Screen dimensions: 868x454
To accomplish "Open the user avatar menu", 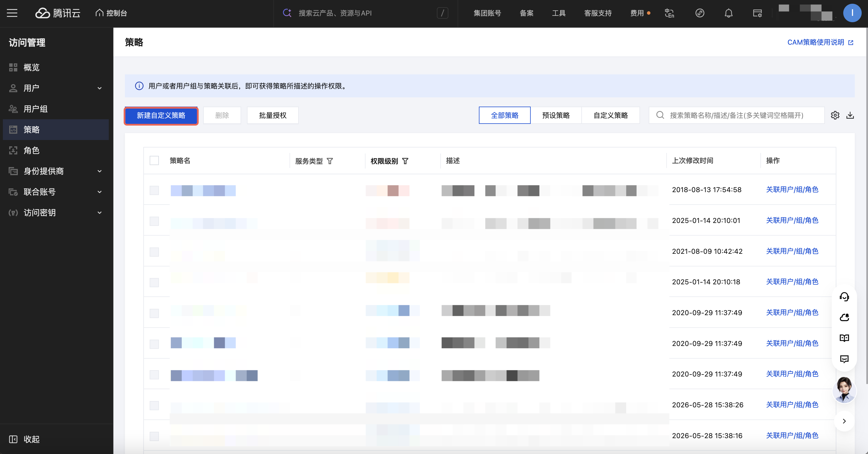I will coord(852,13).
